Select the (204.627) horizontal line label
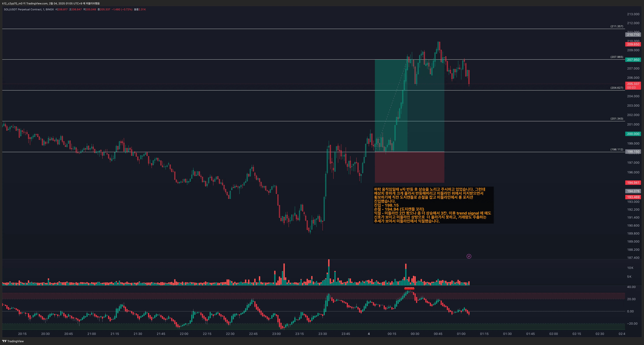 click(617, 88)
